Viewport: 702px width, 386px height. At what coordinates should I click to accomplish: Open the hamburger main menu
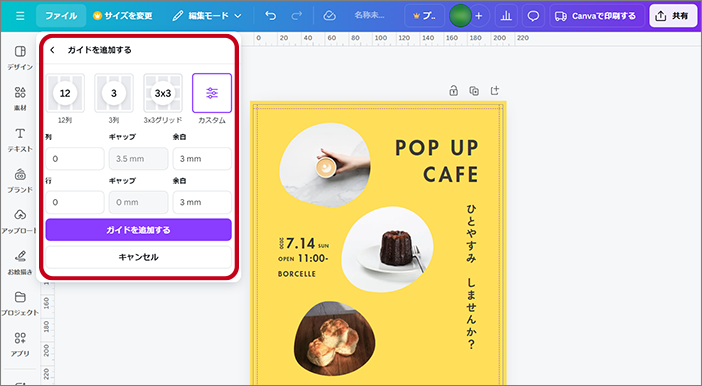coord(20,16)
